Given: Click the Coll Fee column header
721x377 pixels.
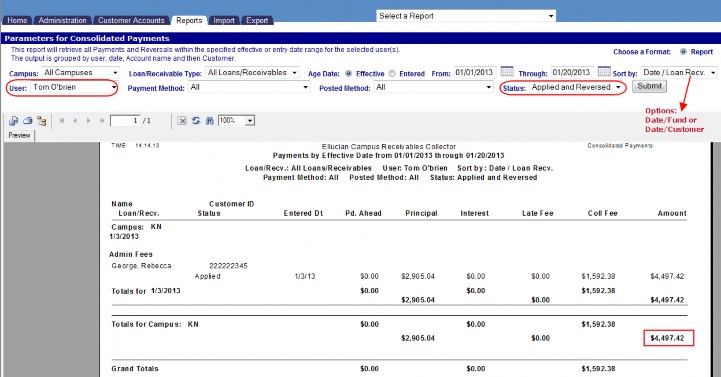Looking at the screenshot, I should 602,213.
